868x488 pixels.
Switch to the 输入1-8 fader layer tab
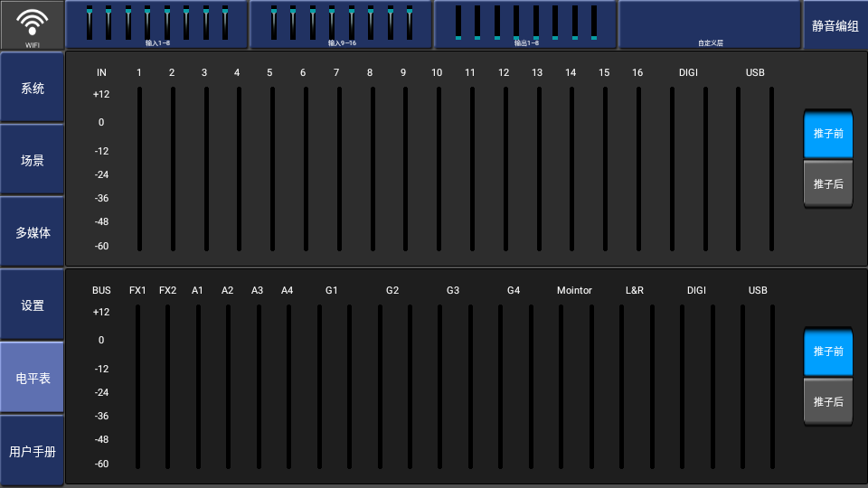click(156, 25)
